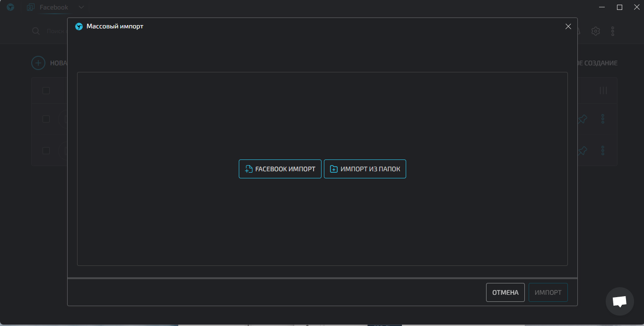Open top kebab menu beside settings gear

pos(613,31)
